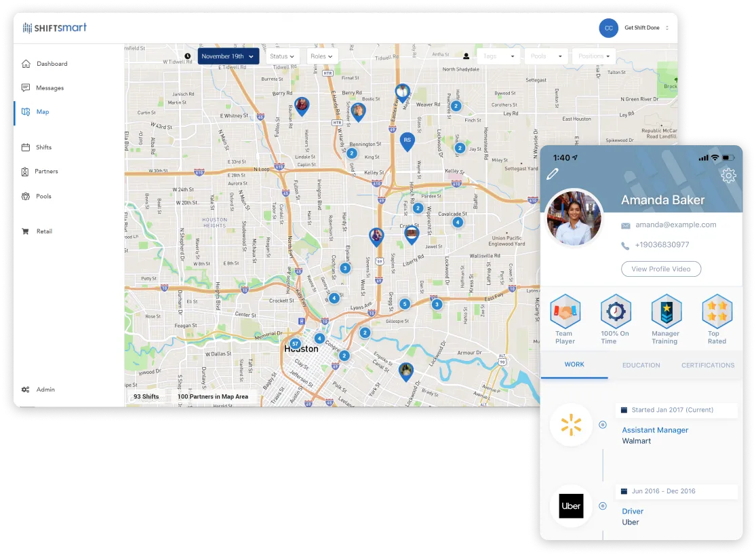The width and height of the screenshot is (756, 555).
Task: Tap the Uber company logo
Action: pyautogui.click(x=571, y=505)
